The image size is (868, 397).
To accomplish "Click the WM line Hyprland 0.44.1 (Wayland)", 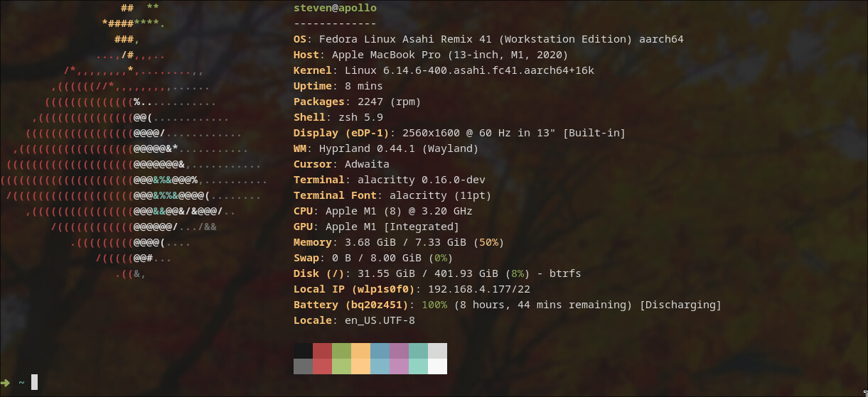I will (386, 148).
